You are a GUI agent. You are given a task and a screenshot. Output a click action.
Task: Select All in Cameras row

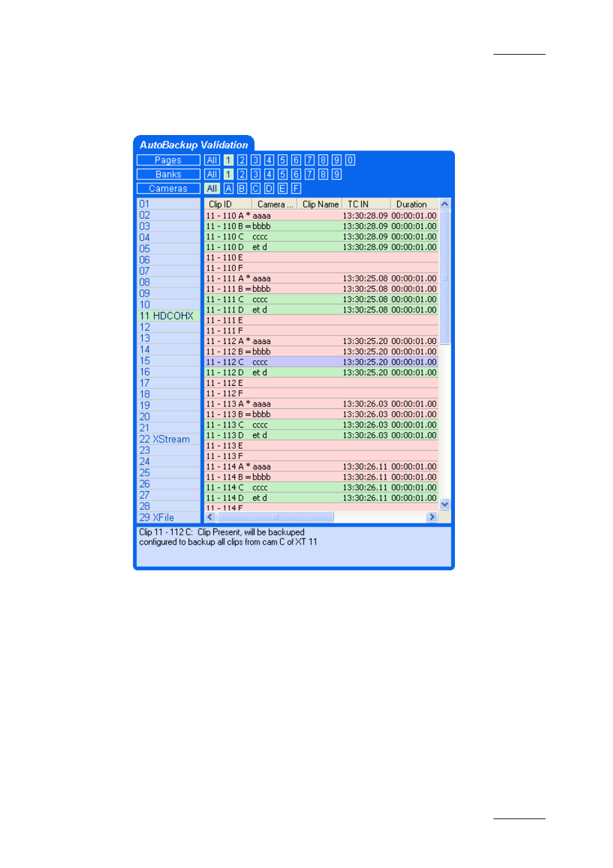tap(212, 188)
